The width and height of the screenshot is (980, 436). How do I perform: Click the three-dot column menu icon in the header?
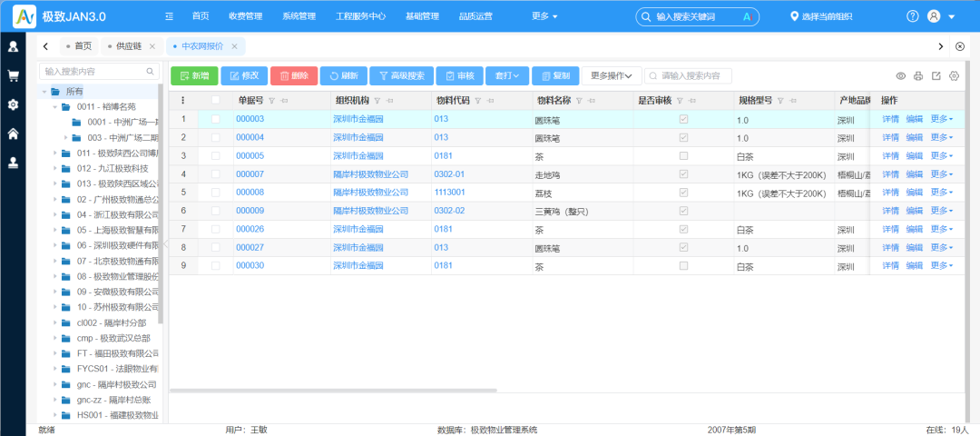tap(183, 100)
